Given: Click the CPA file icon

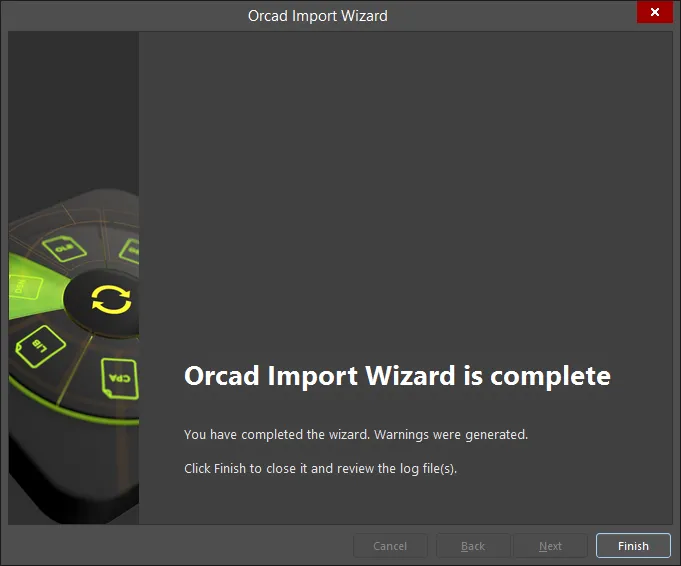Looking at the screenshot, I should (x=119, y=379).
